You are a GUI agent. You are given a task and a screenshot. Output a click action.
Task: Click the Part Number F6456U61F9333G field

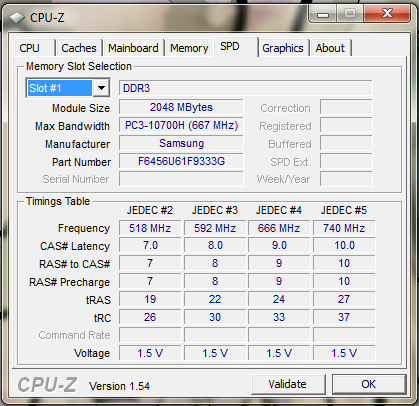point(181,161)
